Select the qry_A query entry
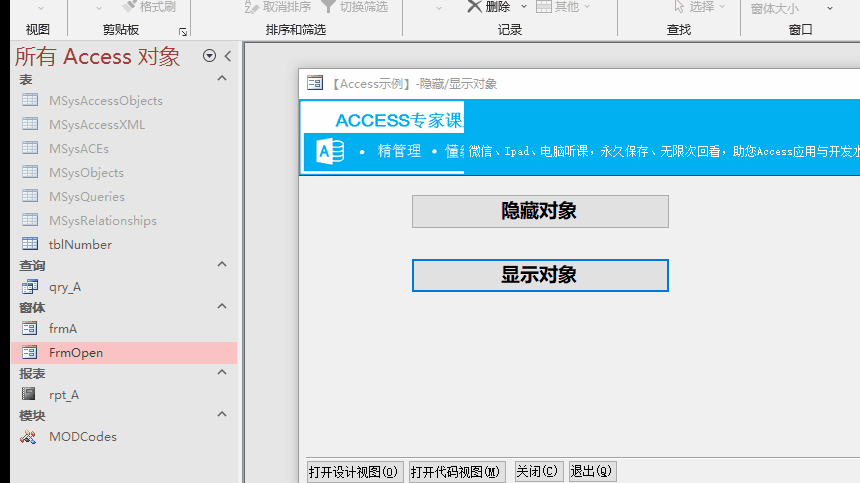Image resolution: width=860 pixels, height=483 pixels. pyautogui.click(x=124, y=287)
